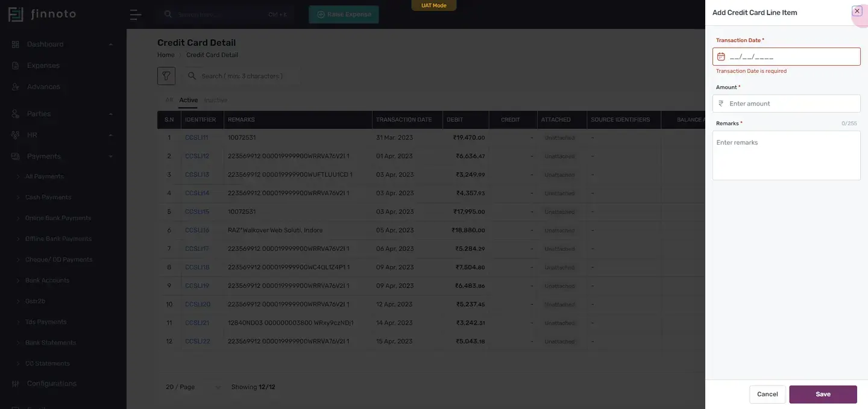Open Cash Payments submenu item
Viewport: 868px width, 409px height.
48,197
